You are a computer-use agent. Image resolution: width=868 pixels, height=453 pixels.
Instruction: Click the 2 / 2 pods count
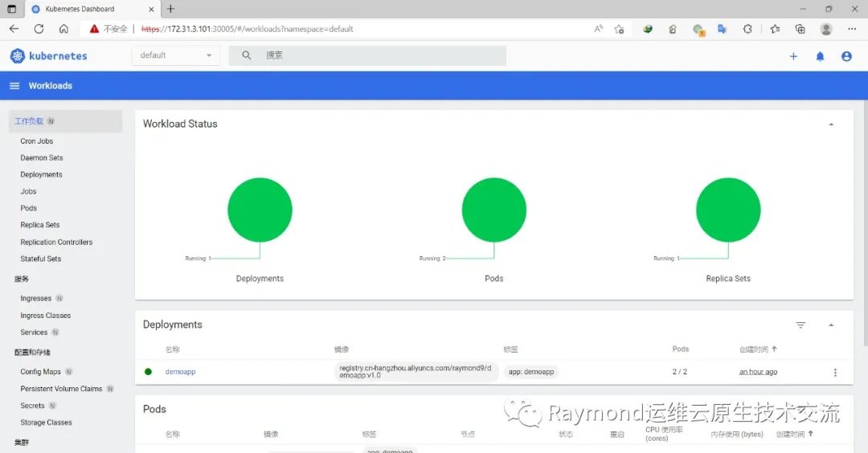click(679, 372)
